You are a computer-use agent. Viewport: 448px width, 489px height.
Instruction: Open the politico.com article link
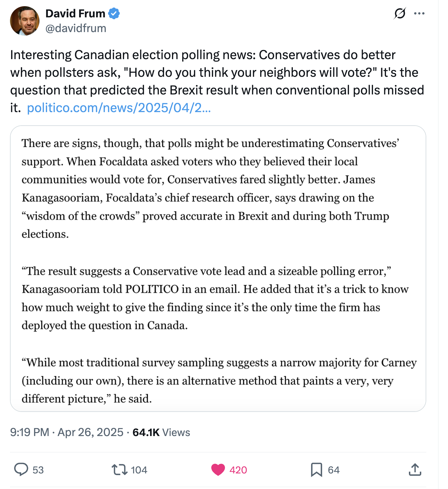119,108
